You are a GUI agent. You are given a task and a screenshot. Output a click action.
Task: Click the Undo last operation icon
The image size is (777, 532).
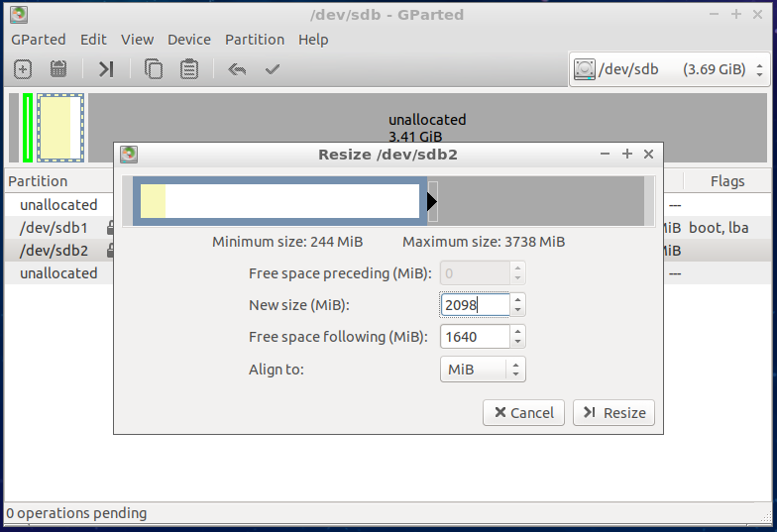237,69
